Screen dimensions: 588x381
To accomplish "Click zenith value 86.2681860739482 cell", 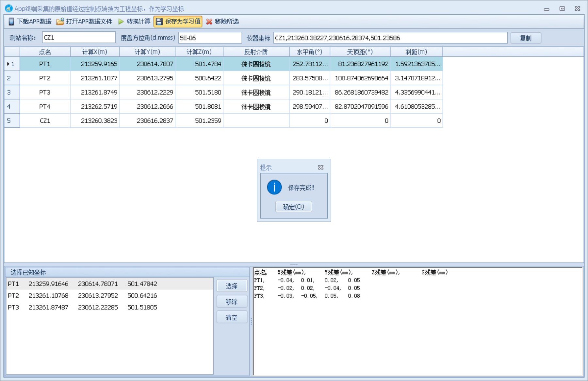I will click(360, 92).
